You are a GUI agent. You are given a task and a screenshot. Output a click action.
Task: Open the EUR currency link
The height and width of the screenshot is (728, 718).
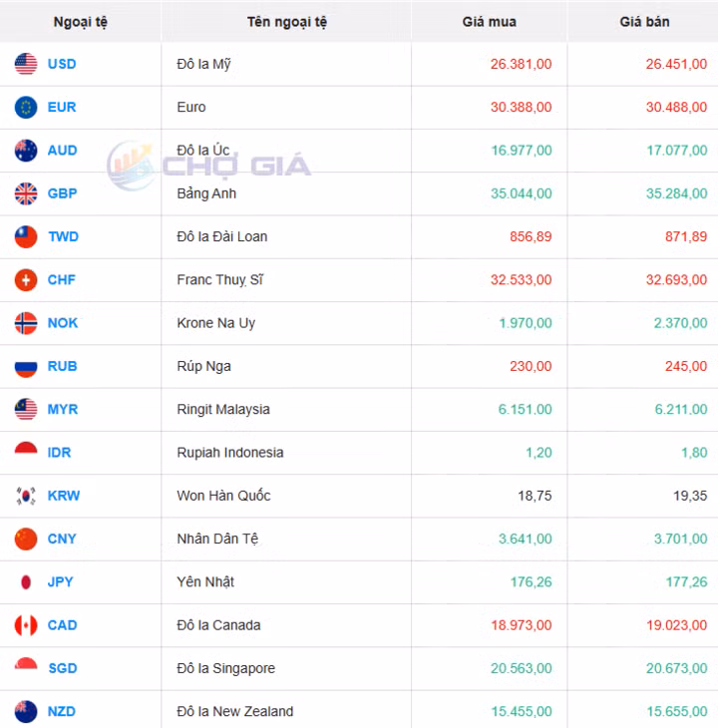[x=62, y=107]
